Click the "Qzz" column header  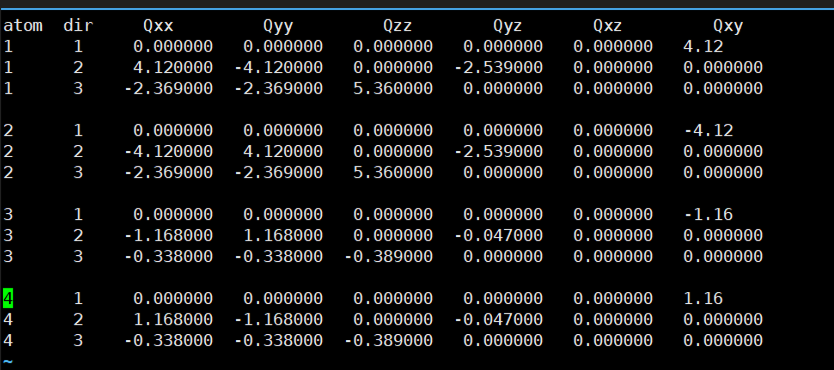point(398,26)
